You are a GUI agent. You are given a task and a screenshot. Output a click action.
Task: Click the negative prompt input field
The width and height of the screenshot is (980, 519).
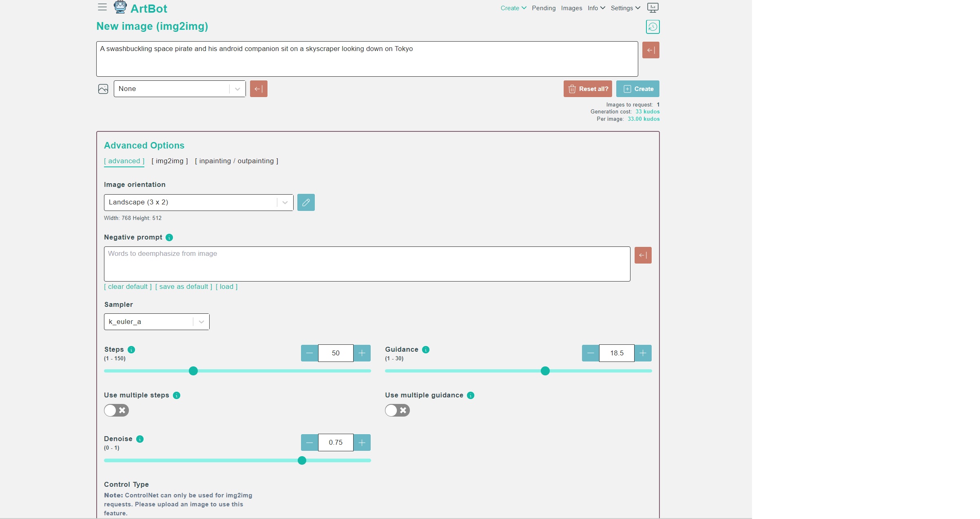(367, 264)
